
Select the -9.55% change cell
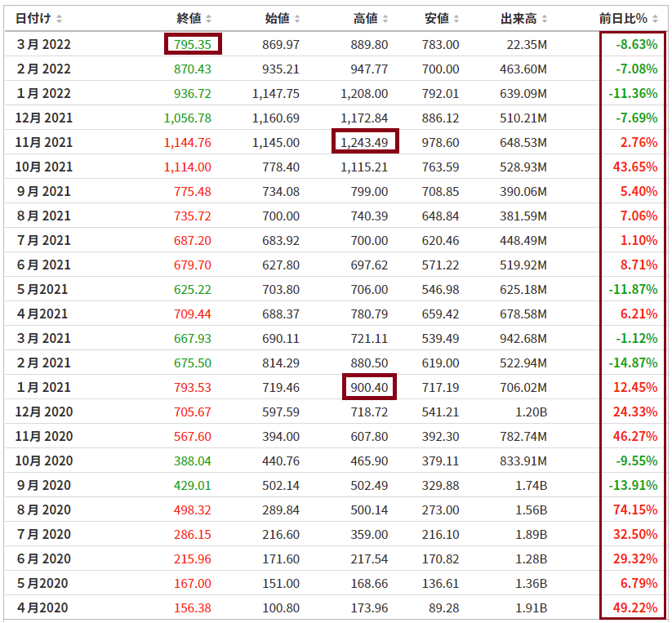point(636,461)
